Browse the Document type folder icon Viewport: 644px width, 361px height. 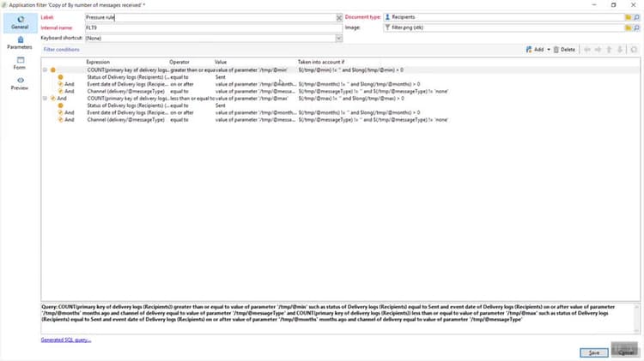pyautogui.click(x=629, y=17)
